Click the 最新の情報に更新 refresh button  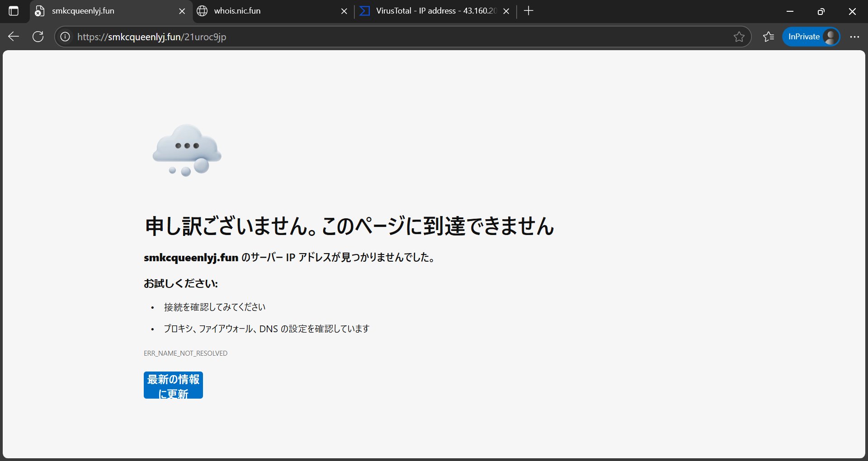click(x=173, y=385)
